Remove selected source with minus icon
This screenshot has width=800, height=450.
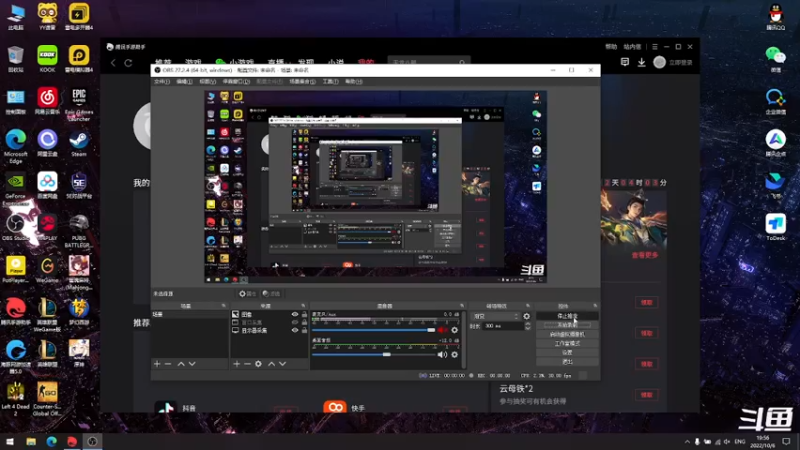click(247, 364)
